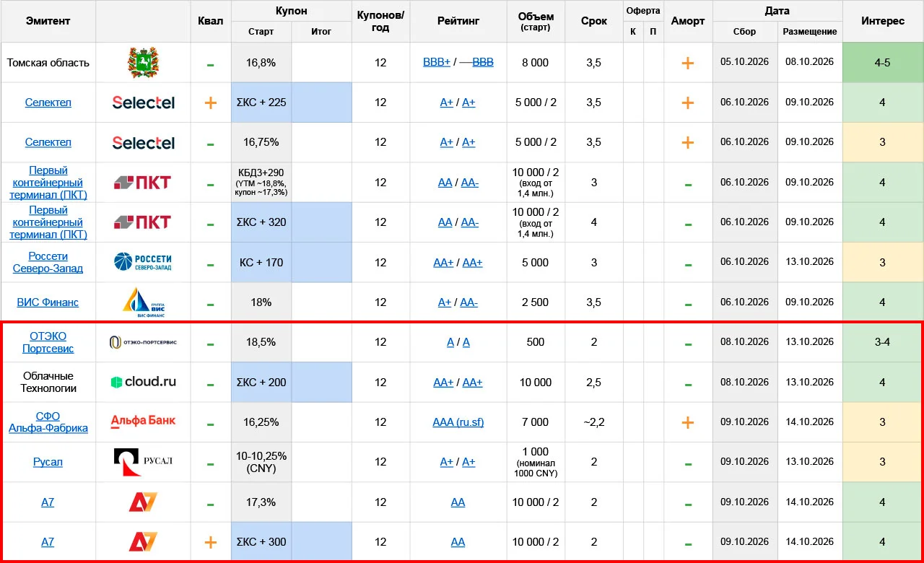Click the Альфа Банк logo

[143, 421]
